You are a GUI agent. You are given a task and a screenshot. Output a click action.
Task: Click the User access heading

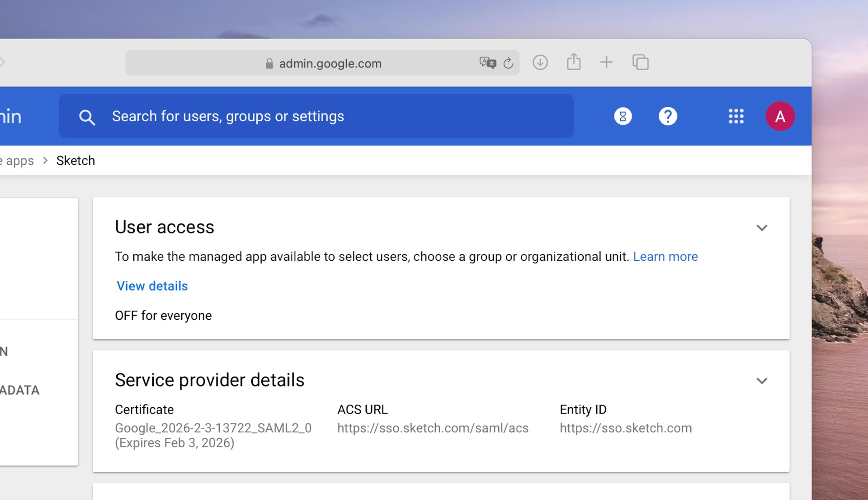(165, 227)
